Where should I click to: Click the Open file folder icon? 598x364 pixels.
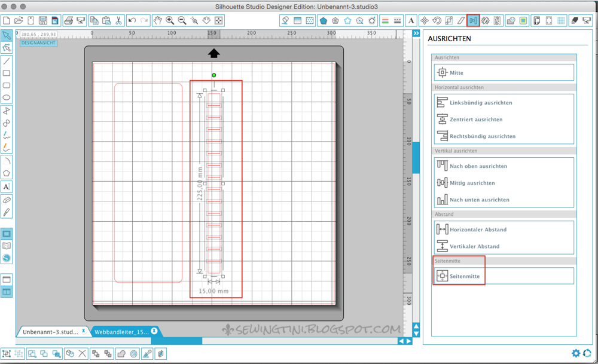pyautogui.click(x=19, y=20)
